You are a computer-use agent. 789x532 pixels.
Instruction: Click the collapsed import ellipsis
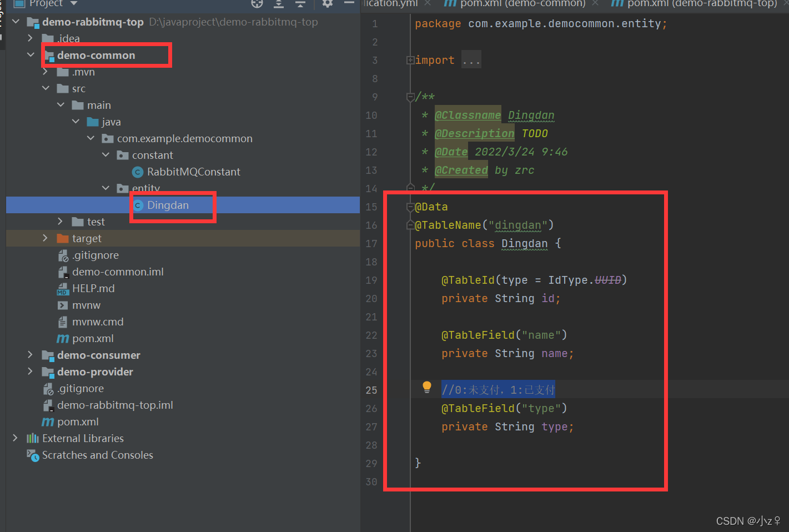[x=471, y=60]
